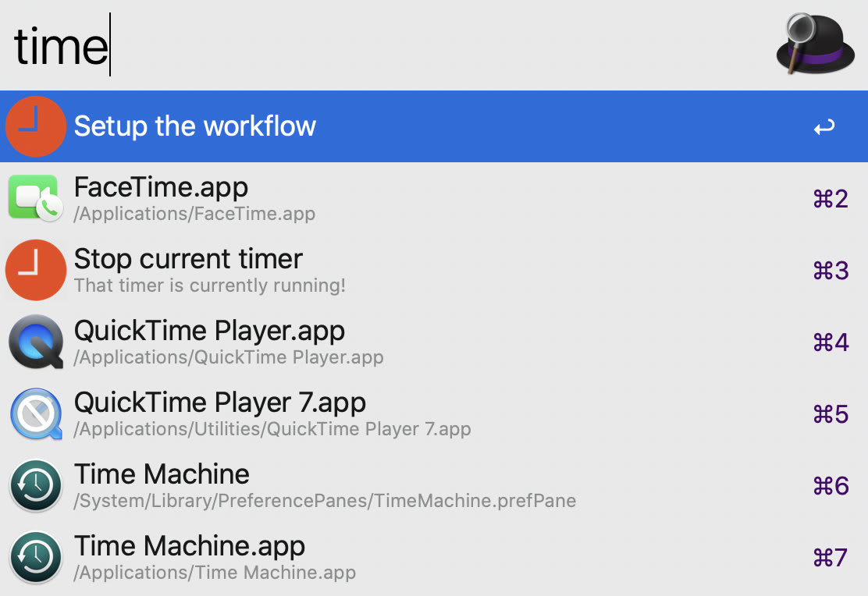This screenshot has height=596, width=868.
Task: Click the ⌘6 shortcut label
Action: 831,487
